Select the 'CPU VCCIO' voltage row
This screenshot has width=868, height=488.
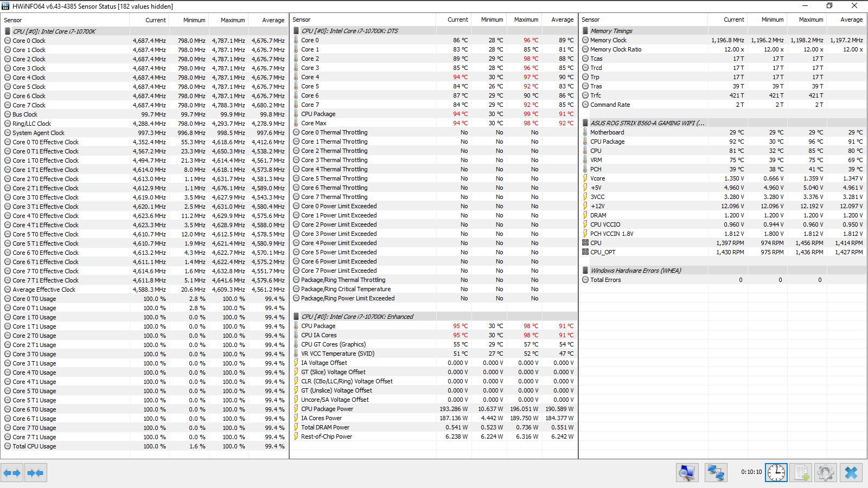coord(723,224)
